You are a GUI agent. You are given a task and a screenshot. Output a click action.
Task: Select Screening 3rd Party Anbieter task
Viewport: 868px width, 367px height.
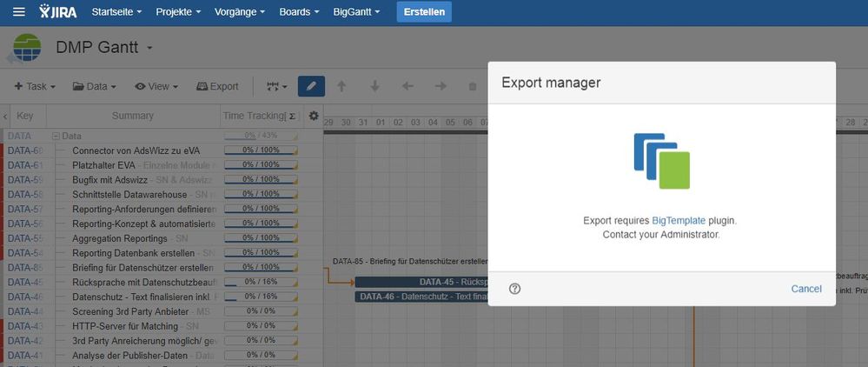click(130, 311)
